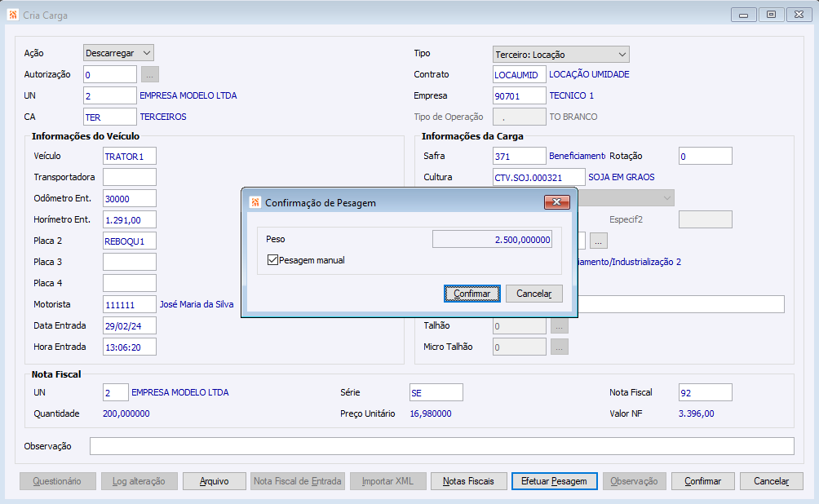This screenshot has width=819, height=504.
Task: Click the Série field SE
Action: tap(436, 392)
